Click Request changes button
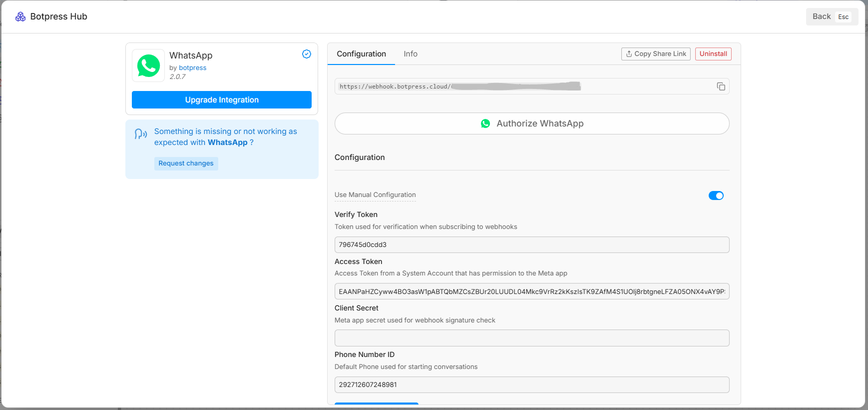868x410 pixels. [x=186, y=163]
